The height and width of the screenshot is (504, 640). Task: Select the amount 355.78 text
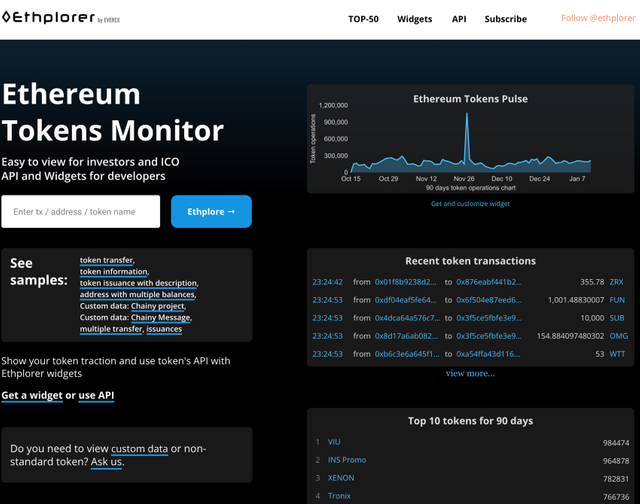click(592, 282)
